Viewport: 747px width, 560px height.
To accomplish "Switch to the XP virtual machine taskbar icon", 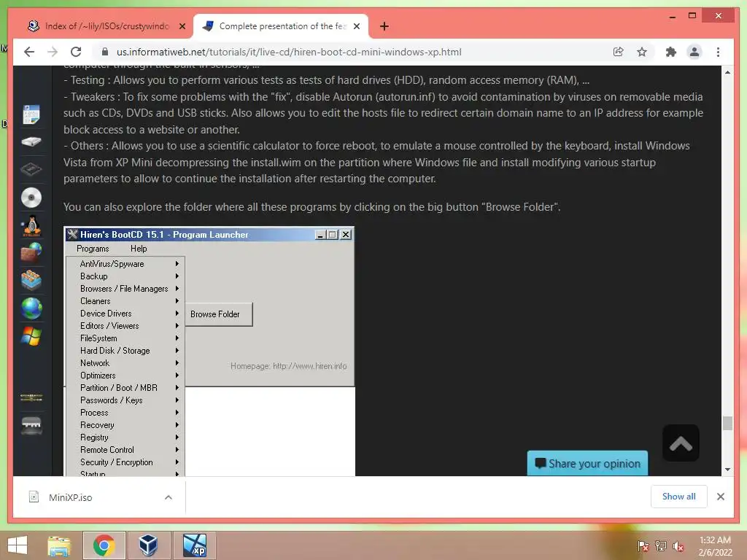I will coord(195,545).
